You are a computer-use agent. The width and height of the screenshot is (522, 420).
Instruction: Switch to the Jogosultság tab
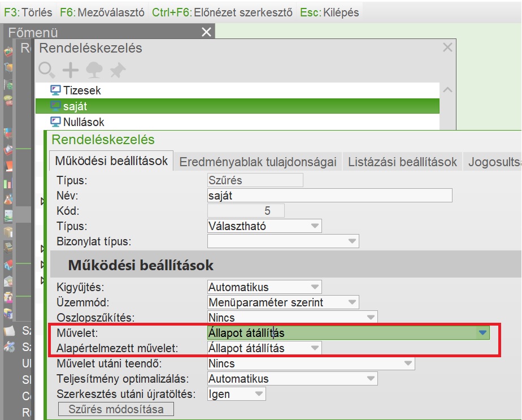pos(493,162)
